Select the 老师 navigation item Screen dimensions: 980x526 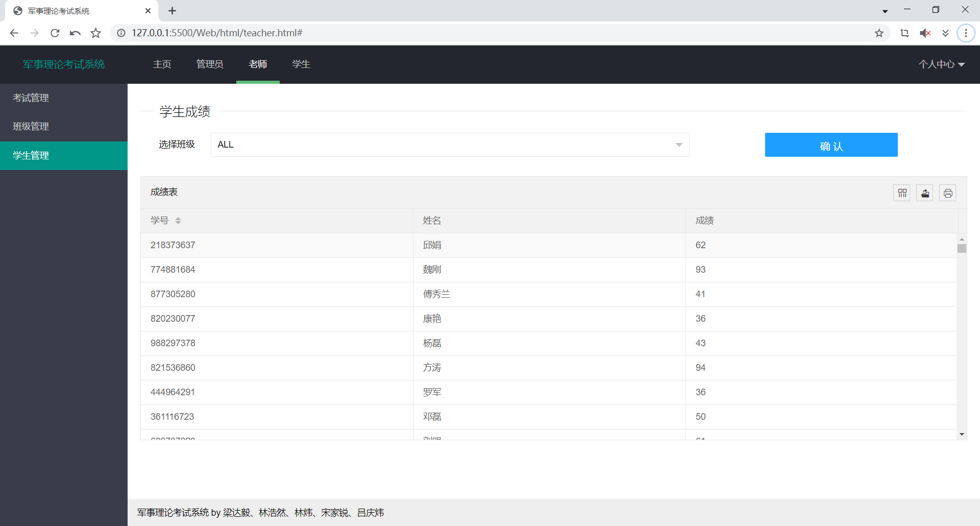[258, 64]
